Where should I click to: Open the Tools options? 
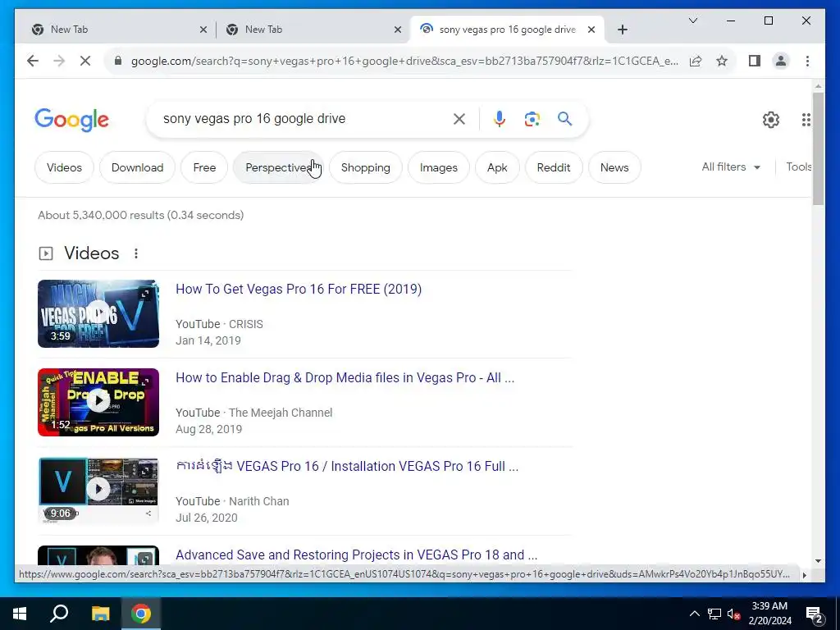pyautogui.click(x=799, y=167)
